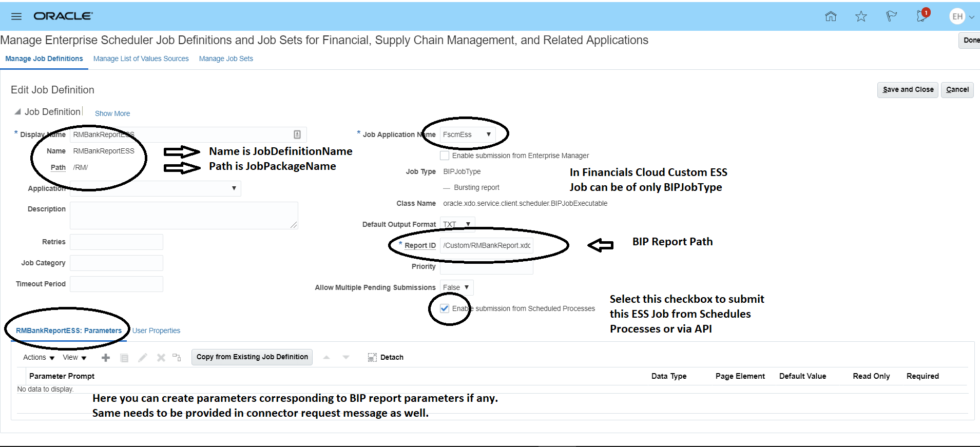The width and height of the screenshot is (980, 447).
Task: Click the Priority input field
Action: tap(487, 266)
